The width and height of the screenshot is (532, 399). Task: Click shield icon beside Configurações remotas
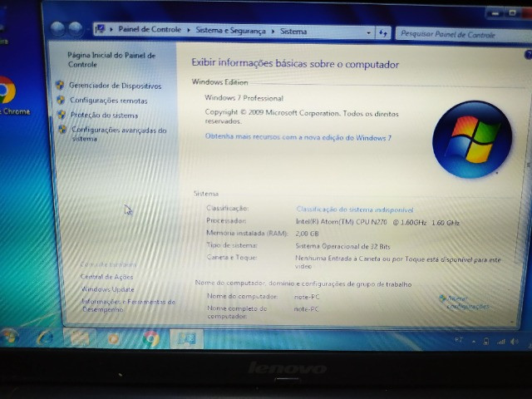coord(61,100)
